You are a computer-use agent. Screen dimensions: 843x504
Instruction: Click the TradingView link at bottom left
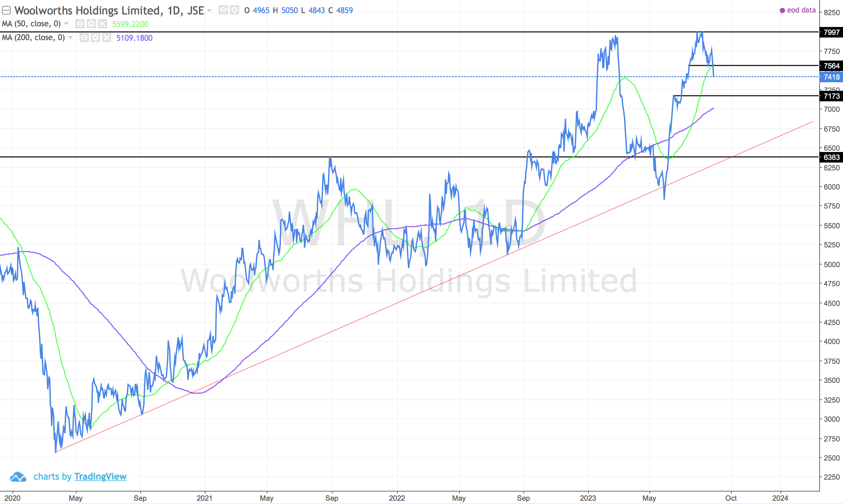100,476
